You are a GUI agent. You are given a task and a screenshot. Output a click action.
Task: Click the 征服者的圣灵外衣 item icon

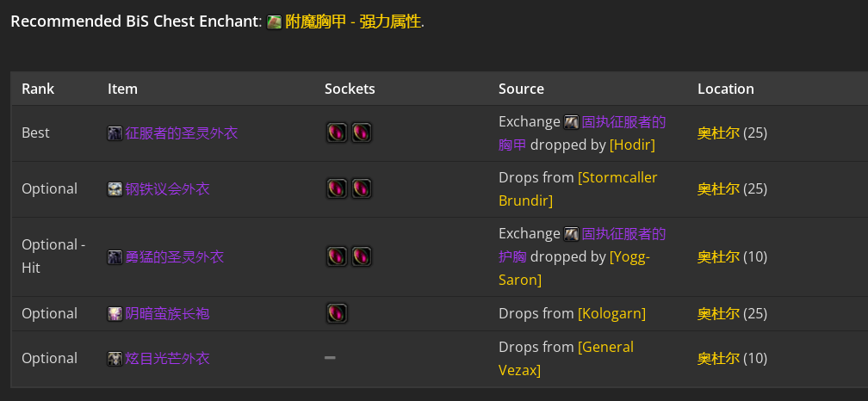point(115,133)
